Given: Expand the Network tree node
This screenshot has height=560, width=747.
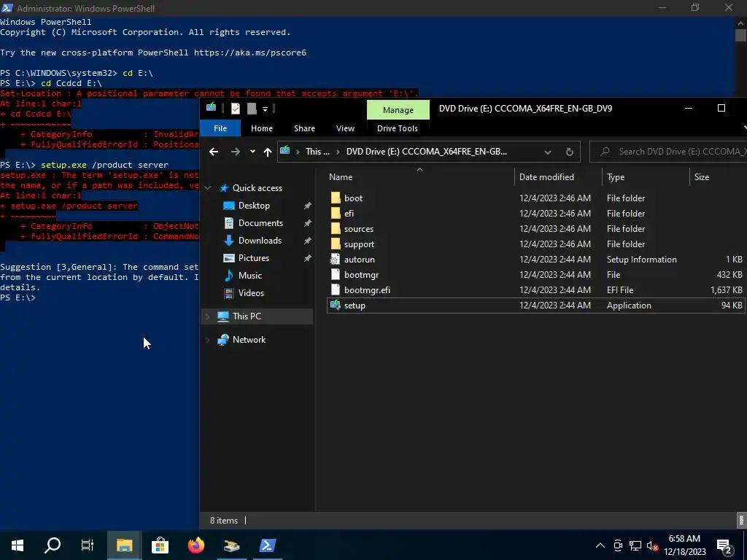Looking at the screenshot, I should 208,340.
